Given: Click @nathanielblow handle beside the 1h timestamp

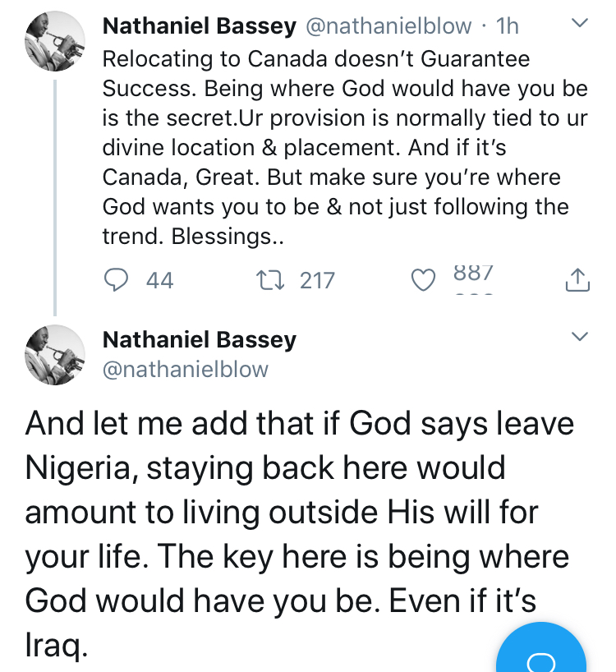Looking at the screenshot, I should [x=388, y=26].
